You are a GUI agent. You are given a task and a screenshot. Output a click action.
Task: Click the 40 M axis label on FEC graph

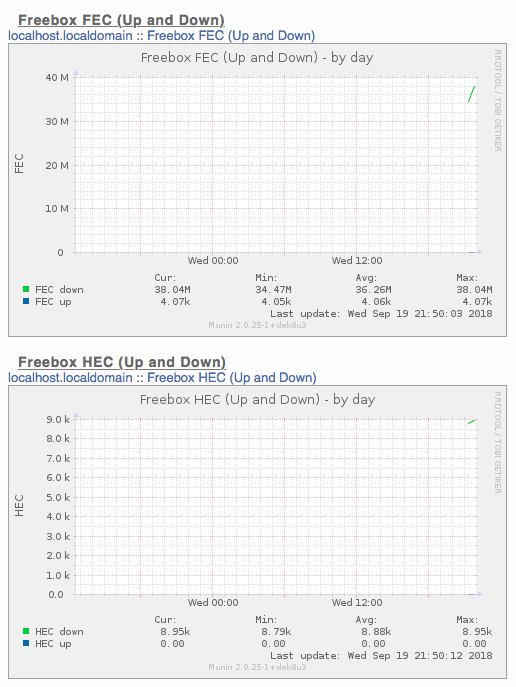57,78
